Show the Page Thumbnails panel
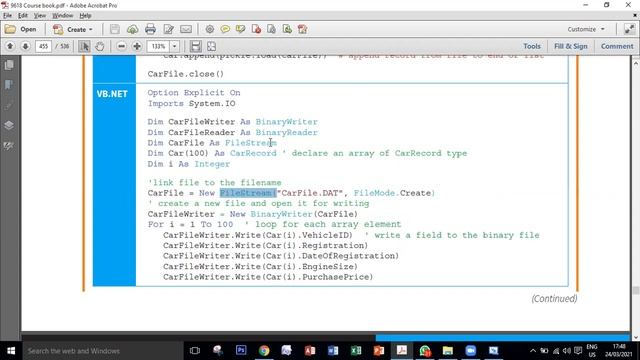This screenshot has height=360, width=640. pyautogui.click(x=9, y=65)
